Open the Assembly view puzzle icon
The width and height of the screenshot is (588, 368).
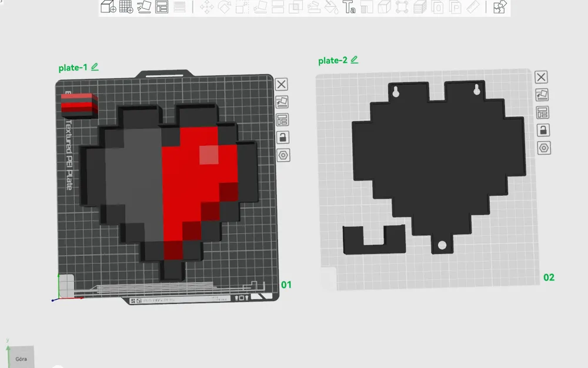click(x=500, y=9)
